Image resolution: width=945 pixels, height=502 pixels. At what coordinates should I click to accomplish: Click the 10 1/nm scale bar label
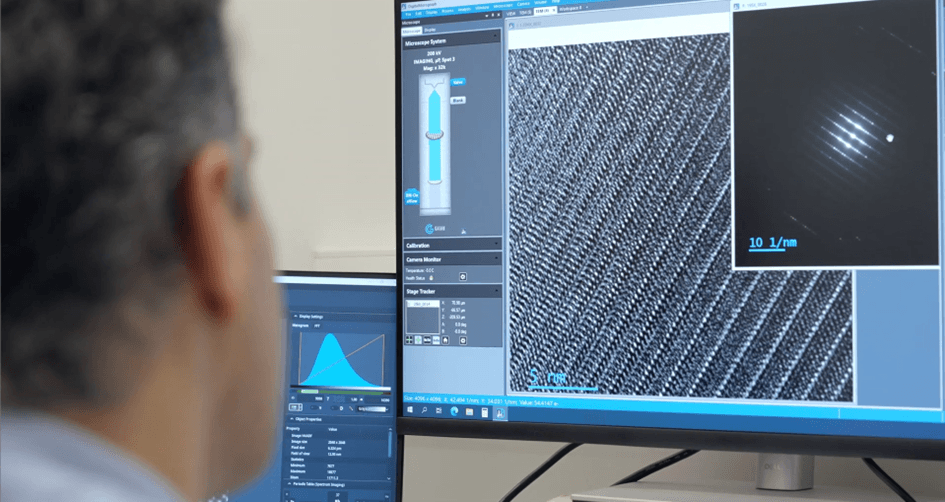click(773, 242)
